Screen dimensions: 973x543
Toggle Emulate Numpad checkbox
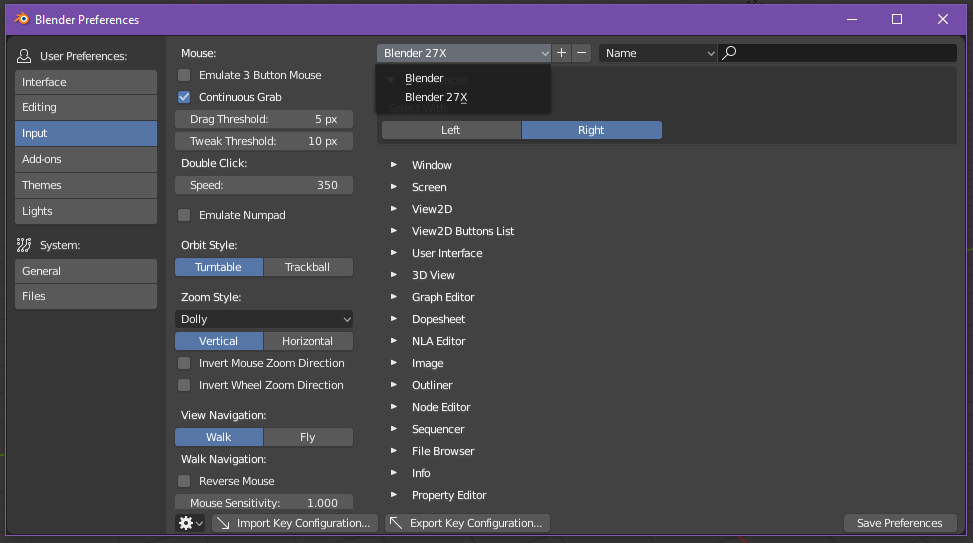[184, 215]
